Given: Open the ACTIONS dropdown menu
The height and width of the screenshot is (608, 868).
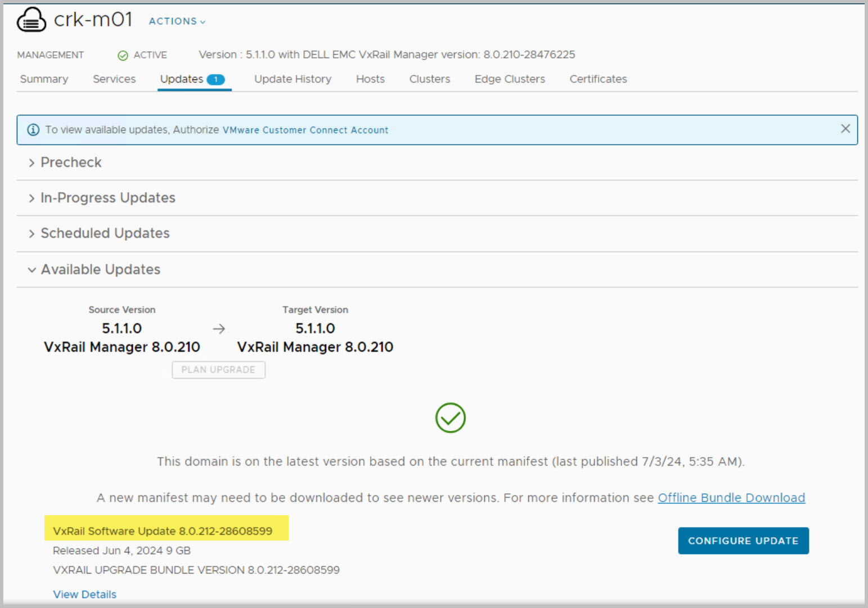Looking at the screenshot, I should point(177,21).
